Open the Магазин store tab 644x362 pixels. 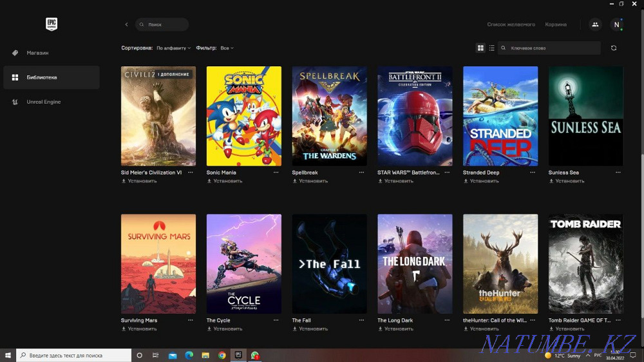(x=37, y=53)
